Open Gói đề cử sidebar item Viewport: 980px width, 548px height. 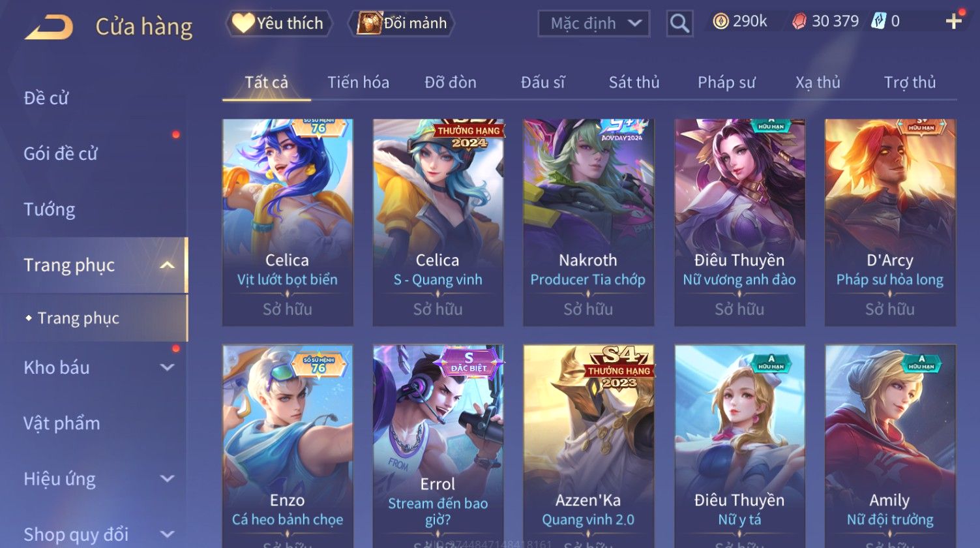click(x=61, y=154)
